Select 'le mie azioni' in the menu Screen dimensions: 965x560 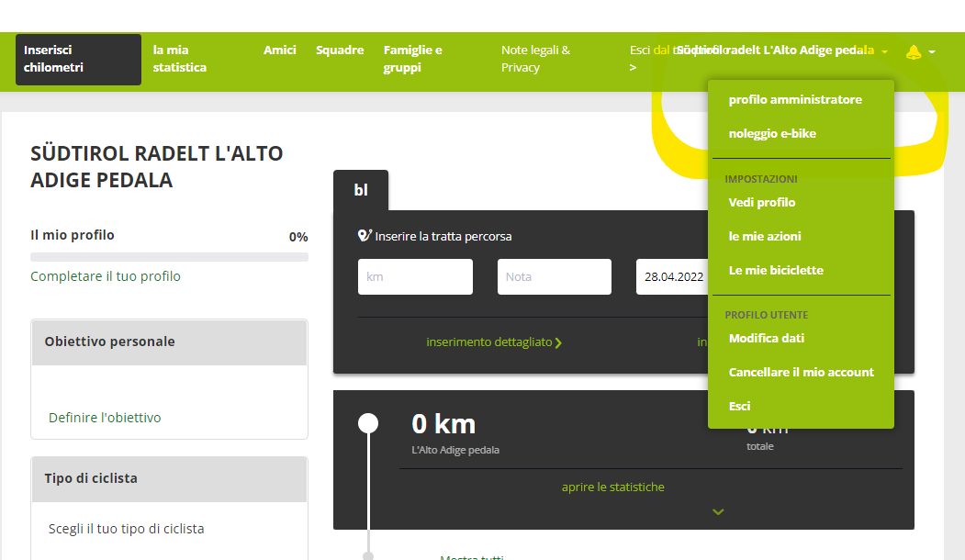click(765, 236)
